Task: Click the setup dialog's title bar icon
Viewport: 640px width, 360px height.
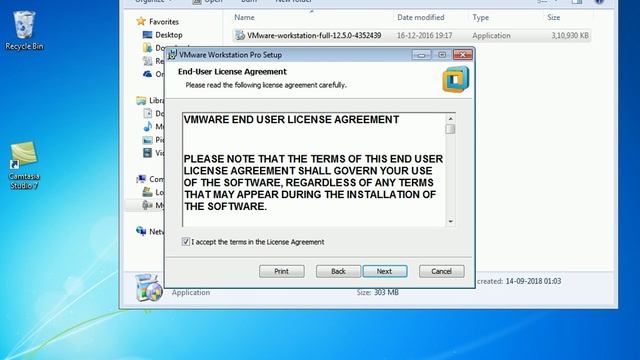Action: [173, 54]
